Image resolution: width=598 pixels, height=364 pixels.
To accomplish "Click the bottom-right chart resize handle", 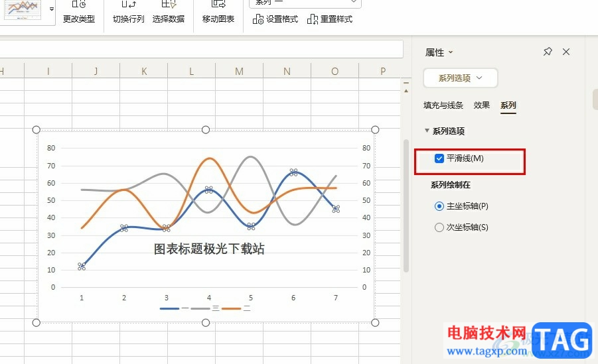I will (375, 323).
